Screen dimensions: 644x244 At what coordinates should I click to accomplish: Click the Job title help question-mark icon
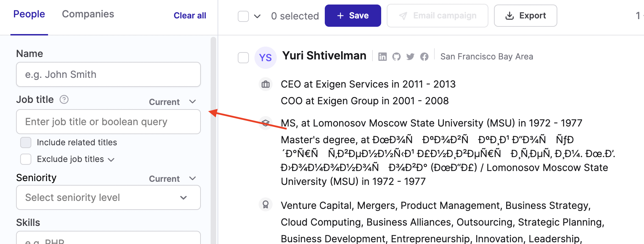point(64,100)
